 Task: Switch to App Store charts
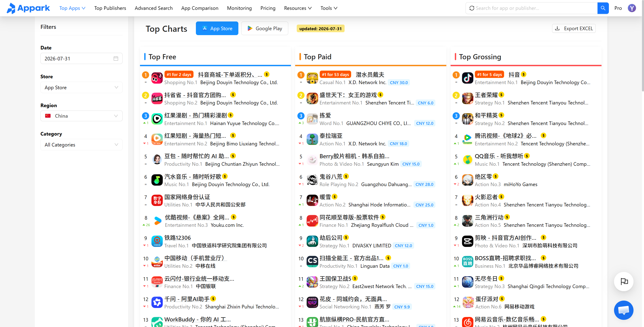point(217,28)
